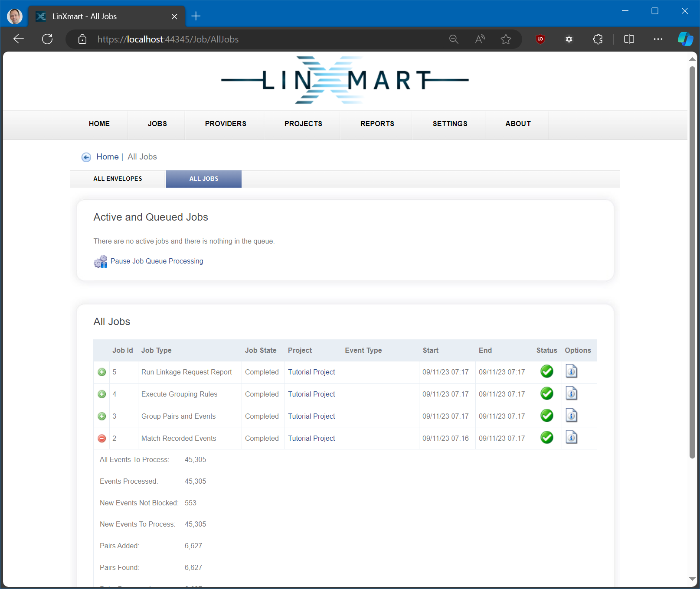Click scrollbar up arrow
This screenshot has height=589, width=700.
[692, 59]
